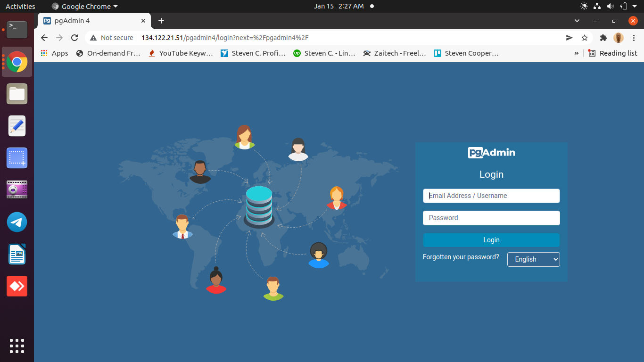Click the brightness indicator in top bar
This screenshot has height=362, width=644.
click(584, 6)
